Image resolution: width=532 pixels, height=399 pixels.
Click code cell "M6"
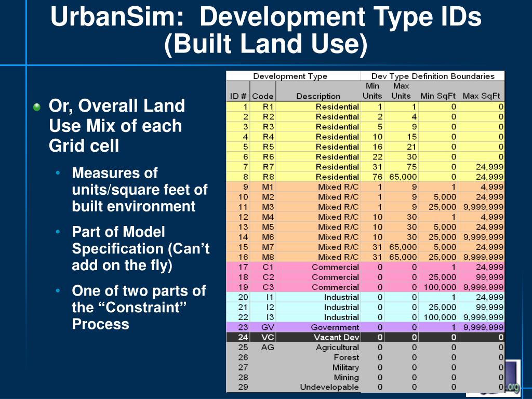(x=262, y=237)
